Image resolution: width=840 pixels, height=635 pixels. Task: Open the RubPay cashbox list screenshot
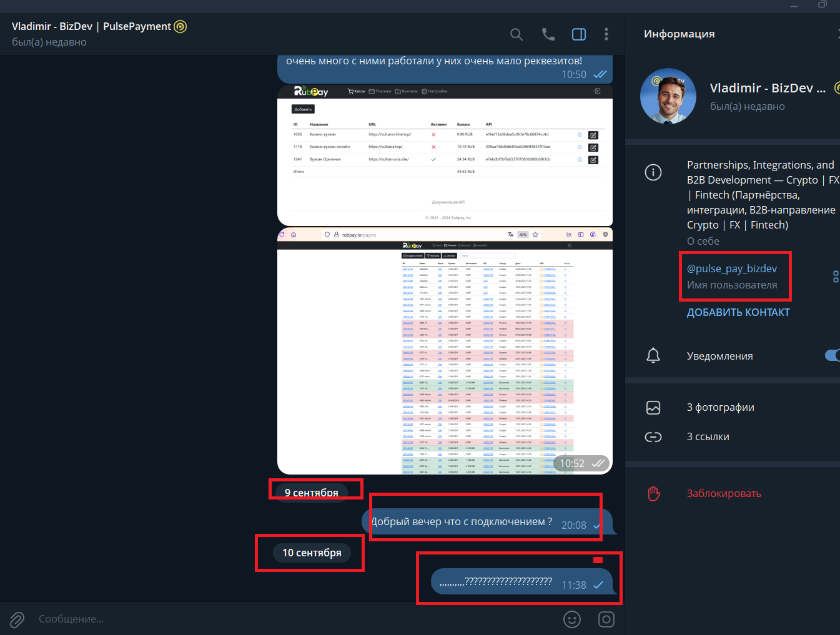[445, 156]
